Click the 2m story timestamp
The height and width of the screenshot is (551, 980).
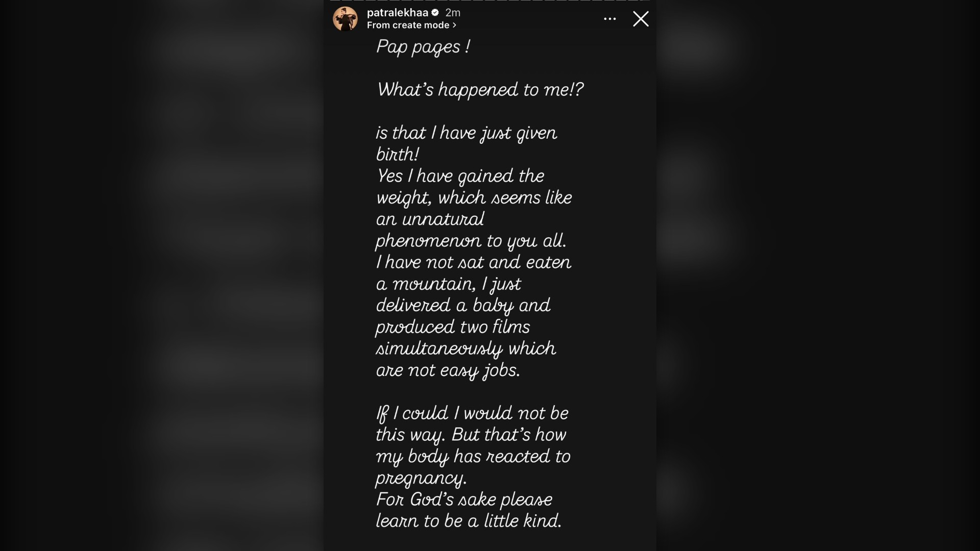(x=453, y=13)
